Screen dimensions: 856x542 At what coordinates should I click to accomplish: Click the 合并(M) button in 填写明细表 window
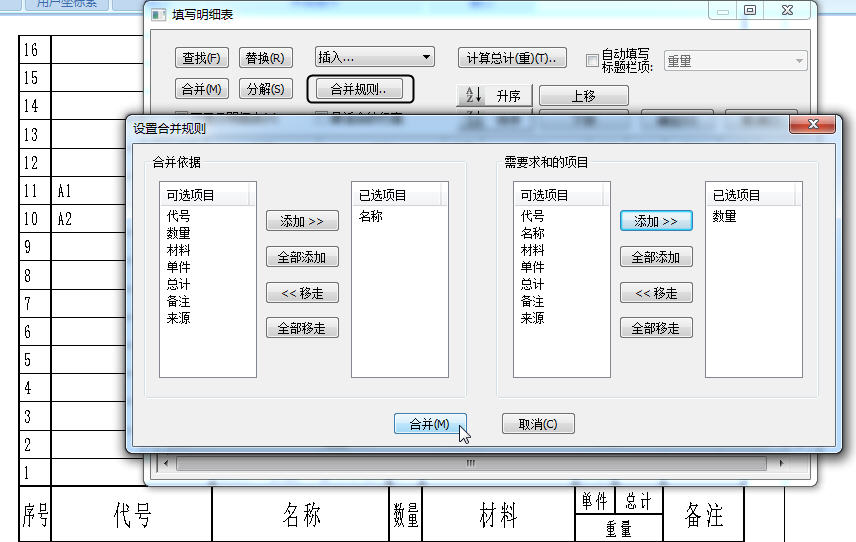tap(201, 89)
